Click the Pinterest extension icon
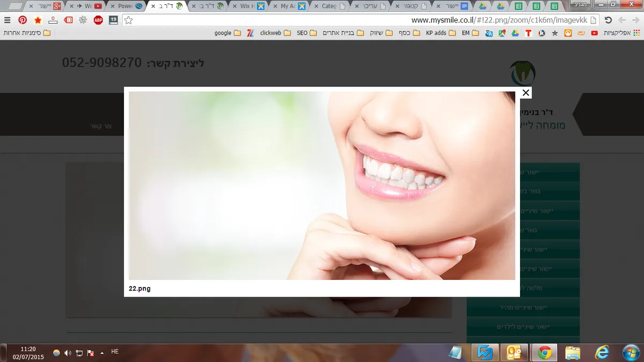 tap(23, 20)
